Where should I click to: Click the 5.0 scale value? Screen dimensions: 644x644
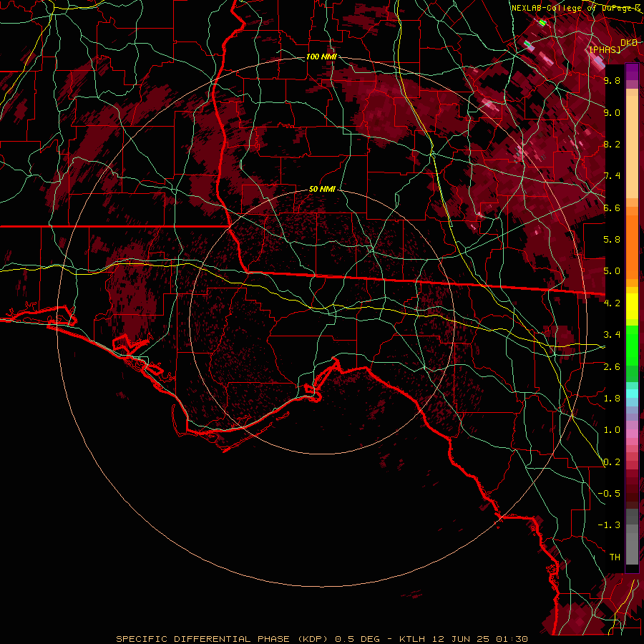(612, 271)
